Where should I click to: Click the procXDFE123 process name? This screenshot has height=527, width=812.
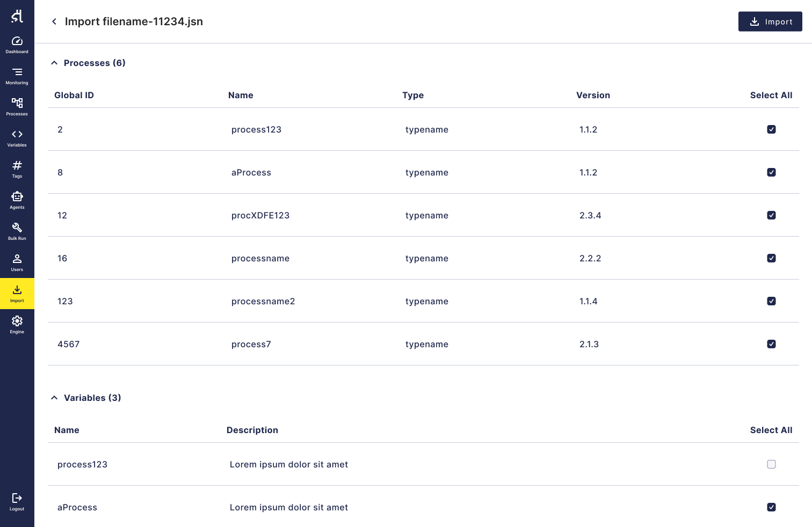point(260,215)
